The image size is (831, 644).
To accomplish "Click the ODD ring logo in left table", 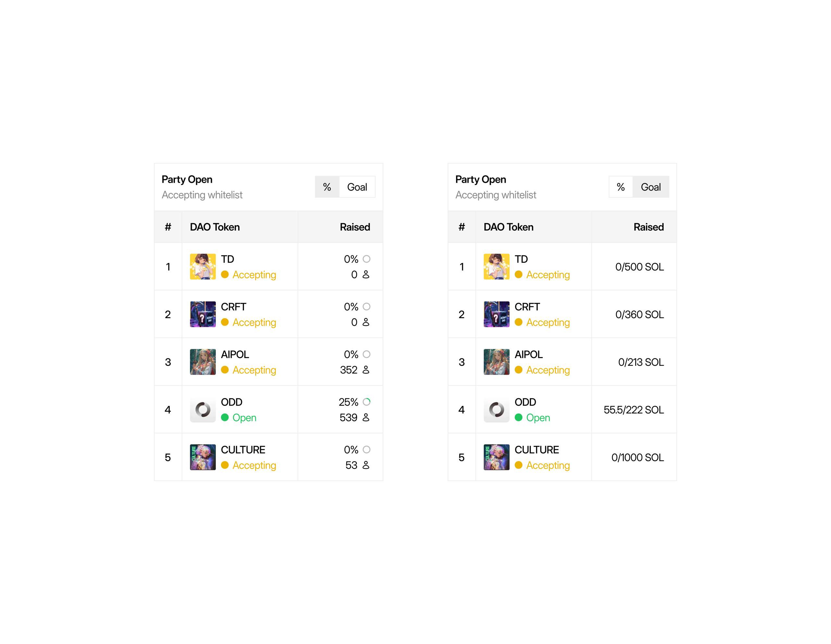I will 203,409.
